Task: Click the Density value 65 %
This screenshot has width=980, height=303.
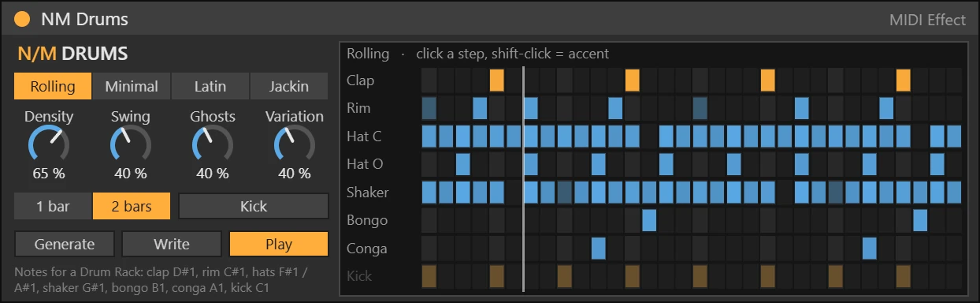Action: tap(49, 173)
